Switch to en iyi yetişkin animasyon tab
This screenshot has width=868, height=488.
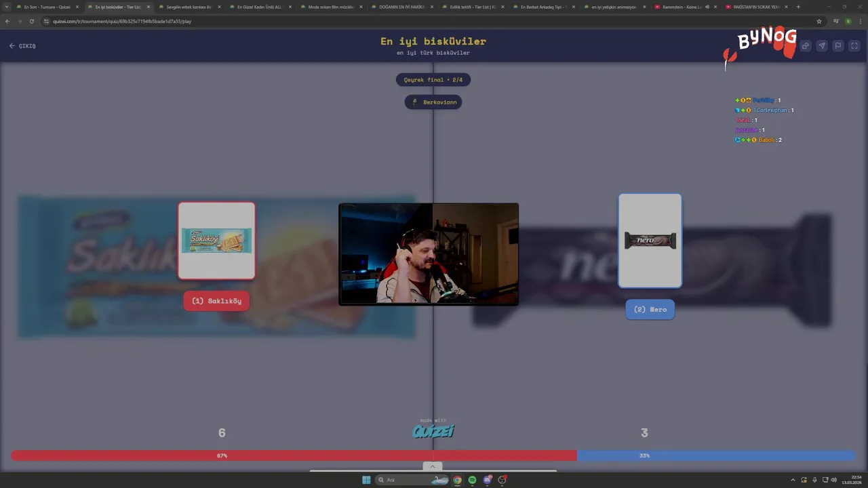click(x=614, y=7)
